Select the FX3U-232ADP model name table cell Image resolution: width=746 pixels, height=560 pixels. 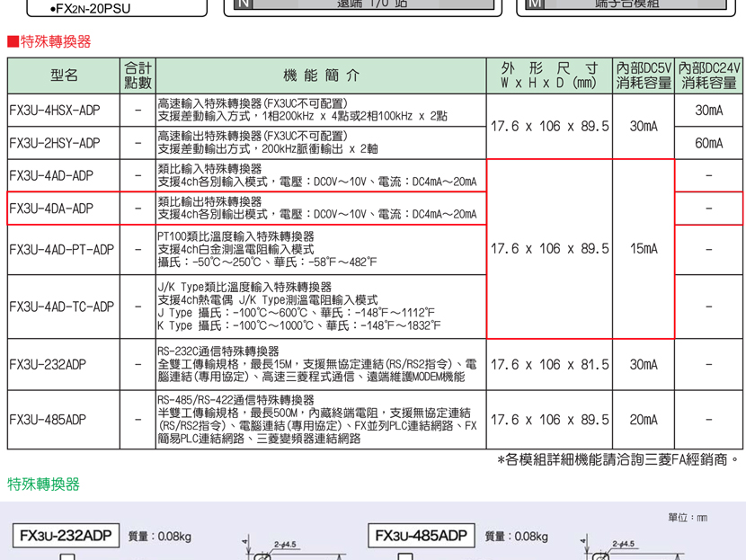point(64,364)
